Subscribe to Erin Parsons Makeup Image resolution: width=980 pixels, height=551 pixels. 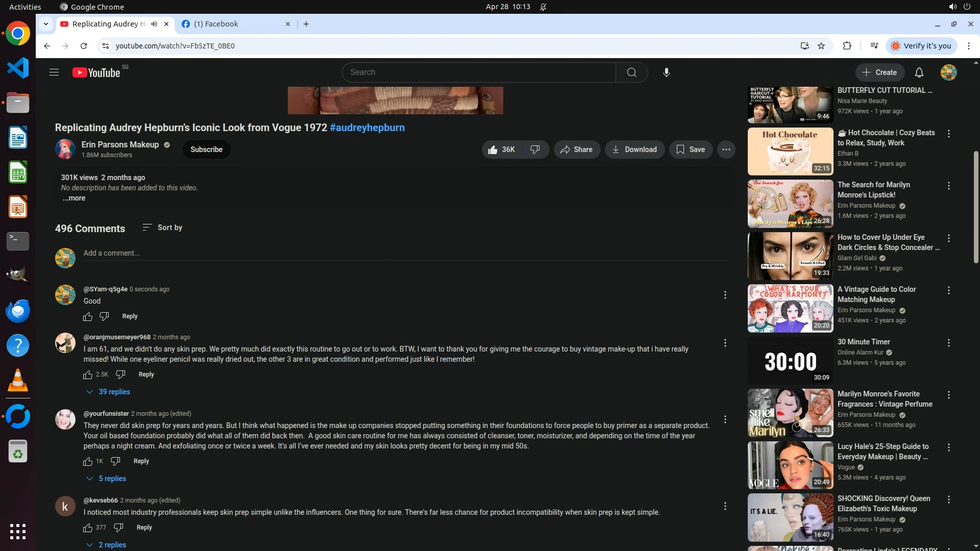tap(206, 149)
